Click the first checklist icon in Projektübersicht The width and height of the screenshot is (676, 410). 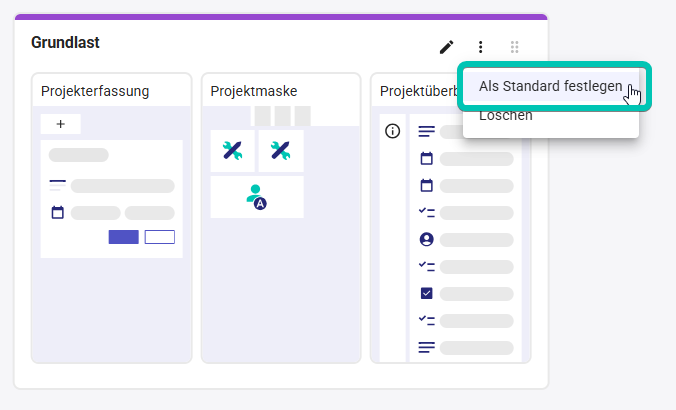427,212
